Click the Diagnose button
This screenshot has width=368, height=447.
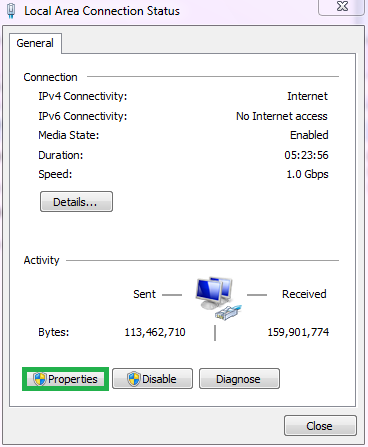coord(239,379)
